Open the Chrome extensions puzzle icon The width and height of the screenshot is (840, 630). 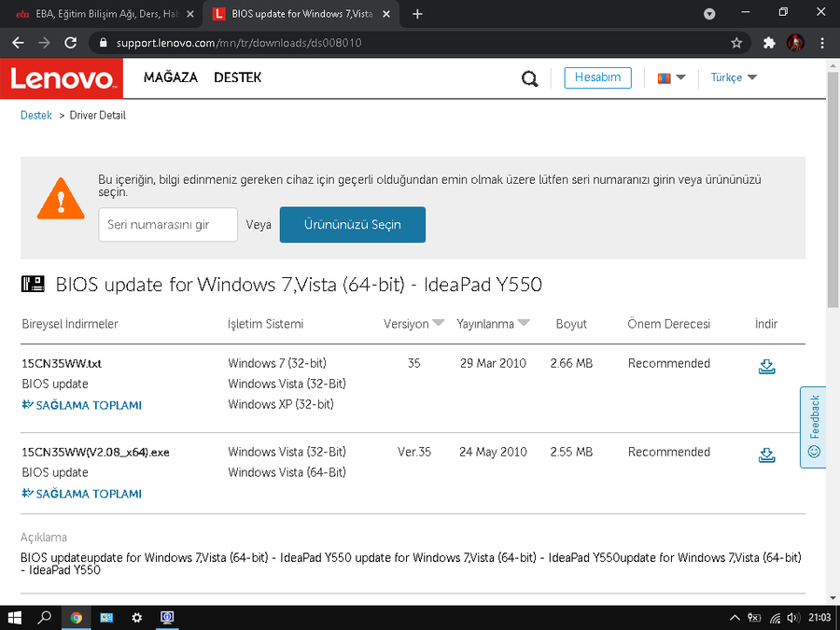[769, 43]
